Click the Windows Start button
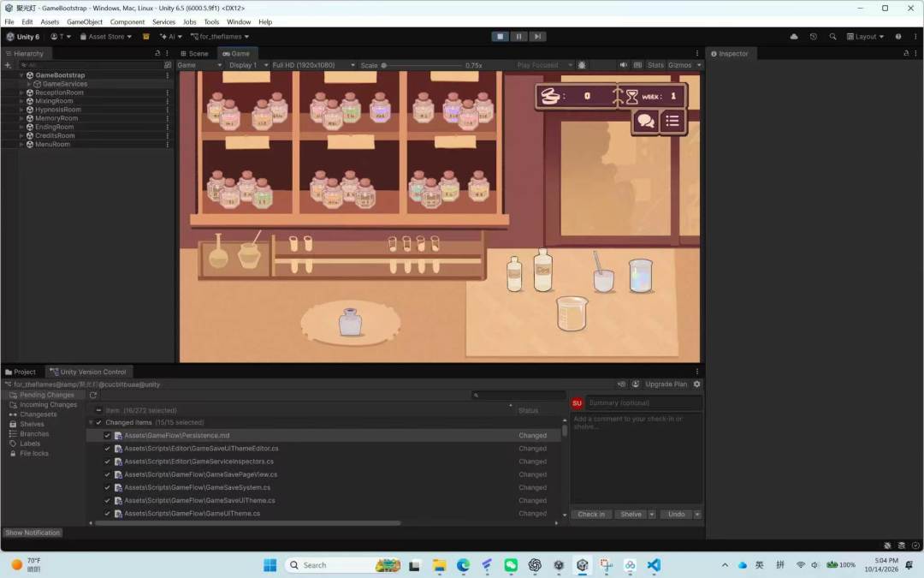 [269, 565]
